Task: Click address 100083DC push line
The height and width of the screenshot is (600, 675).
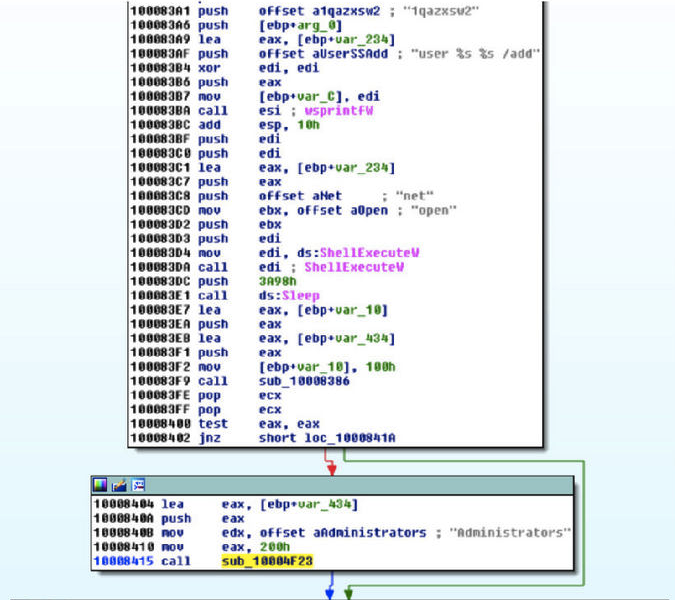Action: pyautogui.click(x=160, y=281)
